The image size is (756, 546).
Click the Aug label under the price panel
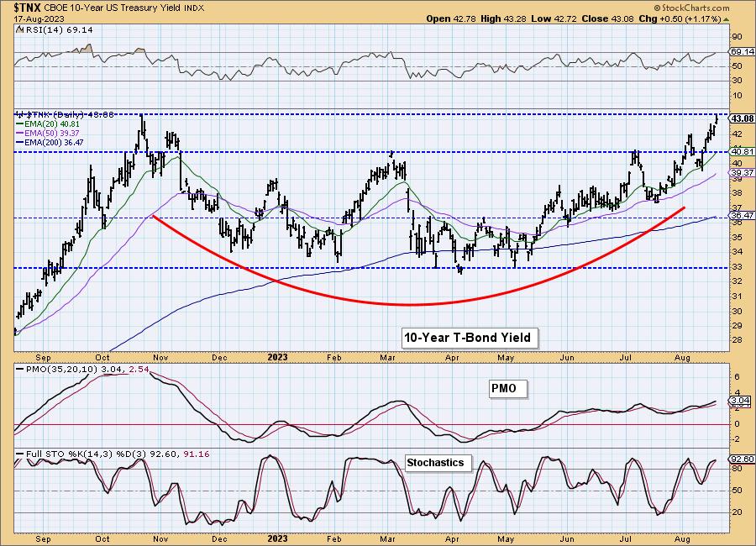[x=682, y=357]
